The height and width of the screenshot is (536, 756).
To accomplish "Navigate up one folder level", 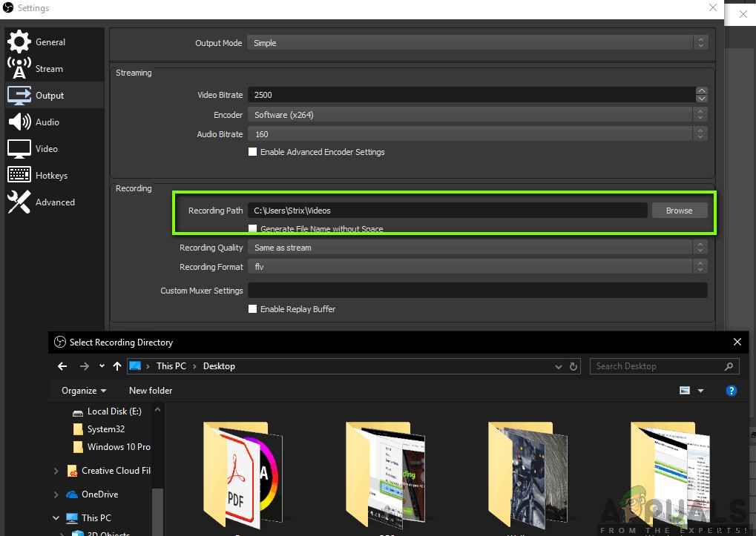I will (117, 366).
